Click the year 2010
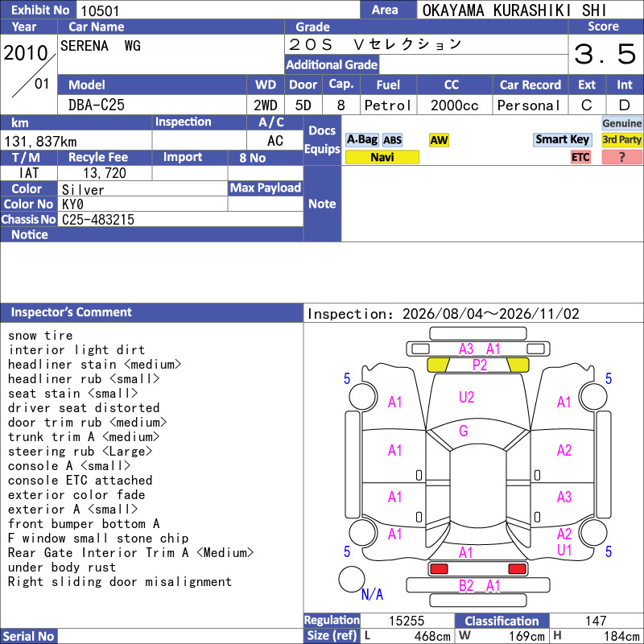 26,53
